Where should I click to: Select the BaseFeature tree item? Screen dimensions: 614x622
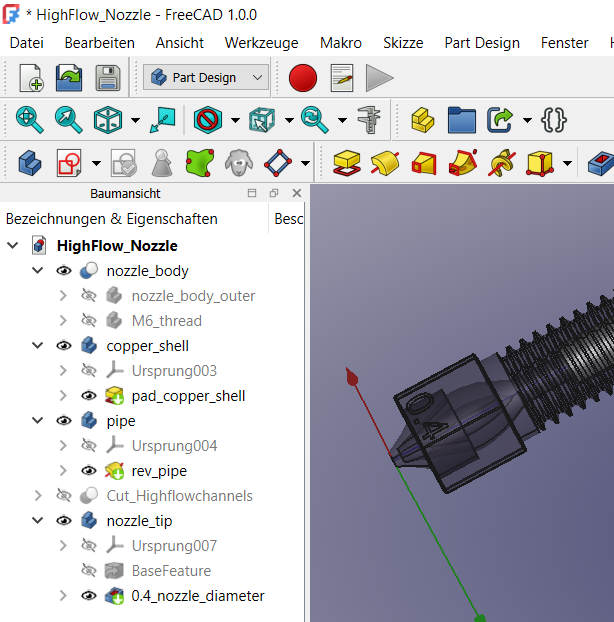[171, 571]
